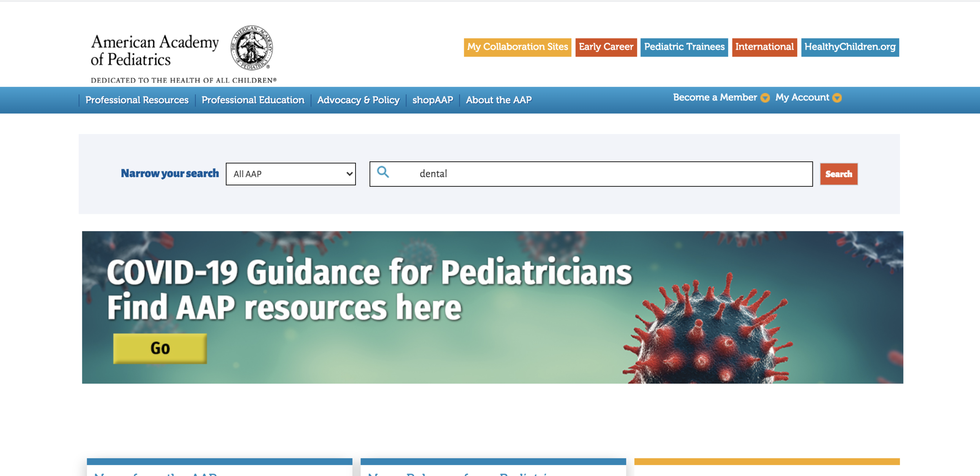980x476 pixels.
Task: Open Professional Resources menu
Action: [x=137, y=100]
